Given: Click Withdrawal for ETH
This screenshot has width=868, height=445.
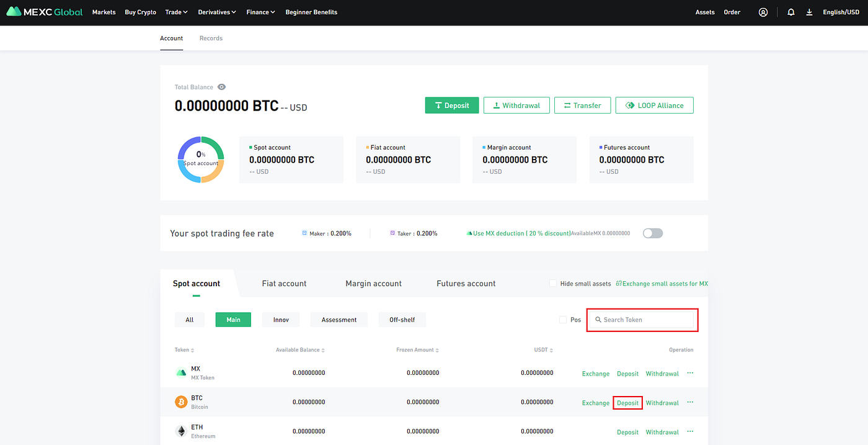Looking at the screenshot, I should click(x=662, y=432).
